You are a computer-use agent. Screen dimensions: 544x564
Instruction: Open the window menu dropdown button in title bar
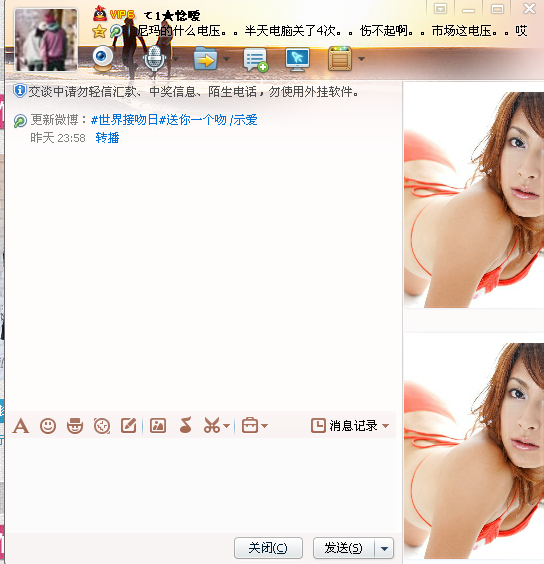point(440,8)
